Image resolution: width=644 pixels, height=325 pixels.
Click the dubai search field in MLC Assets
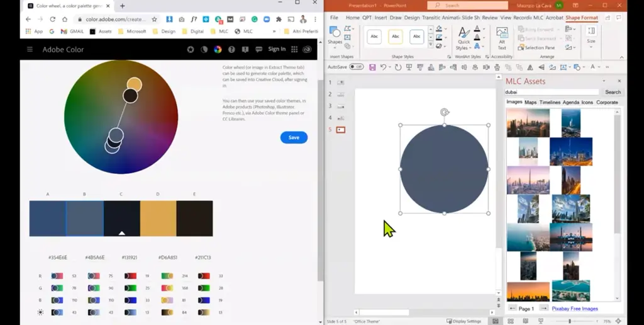(x=552, y=92)
